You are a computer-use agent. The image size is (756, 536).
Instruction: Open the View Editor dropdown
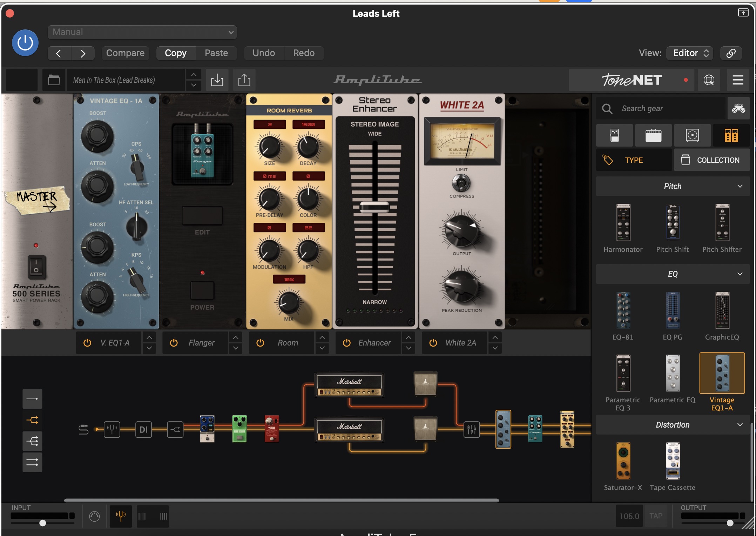[690, 53]
